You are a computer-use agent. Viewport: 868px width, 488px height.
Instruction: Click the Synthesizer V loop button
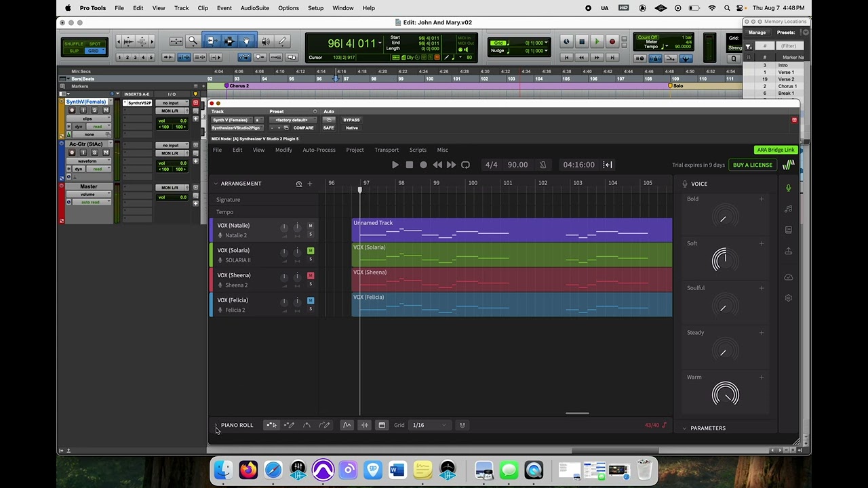[x=465, y=165]
